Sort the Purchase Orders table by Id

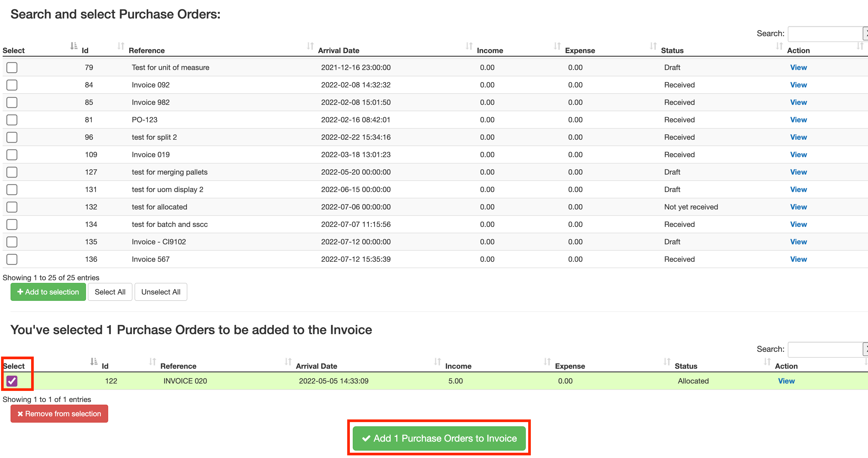pos(74,47)
